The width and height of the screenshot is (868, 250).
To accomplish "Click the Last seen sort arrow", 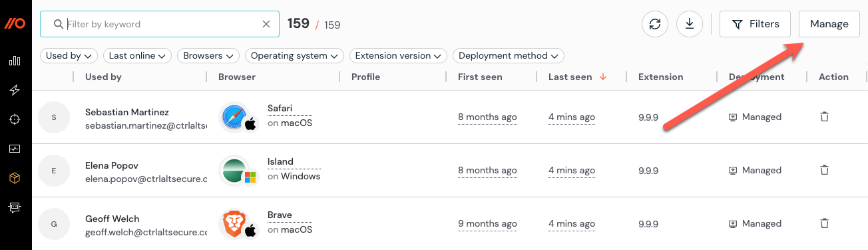I will click(603, 77).
